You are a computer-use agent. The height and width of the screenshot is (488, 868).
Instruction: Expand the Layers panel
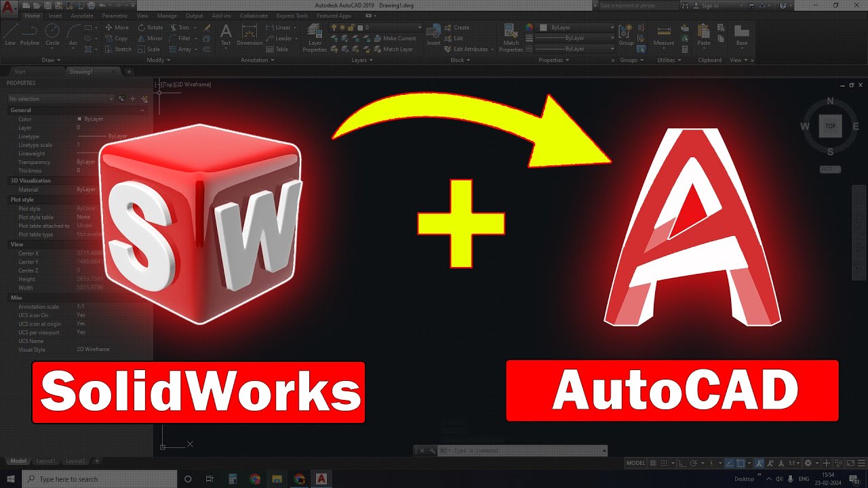361,60
